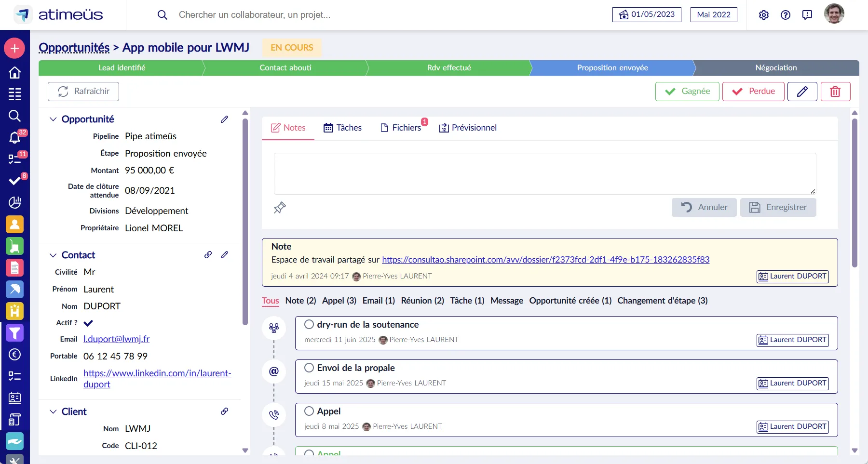
Task: Open the sidebar magnifier search icon
Action: point(14,116)
